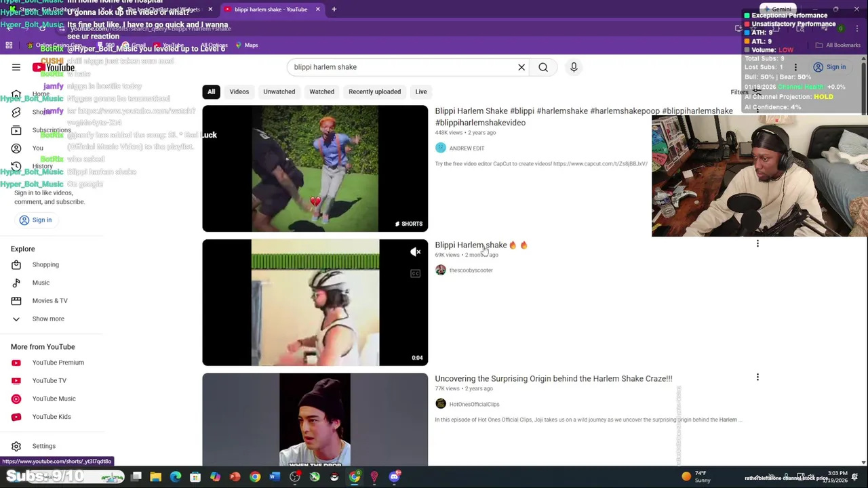The height and width of the screenshot is (488, 868).
Task: Open PowerPoint from the taskbar
Action: [235, 477]
